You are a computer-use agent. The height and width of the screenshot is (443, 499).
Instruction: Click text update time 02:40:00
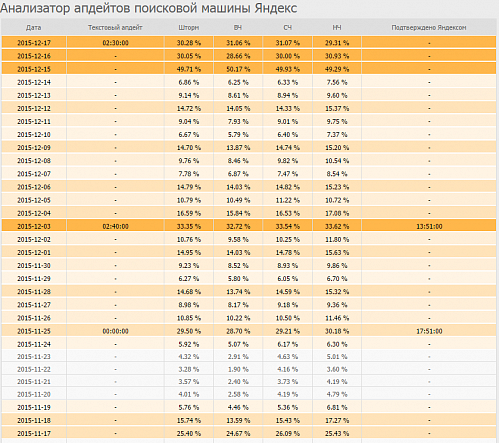pyautogui.click(x=115, y=226)
